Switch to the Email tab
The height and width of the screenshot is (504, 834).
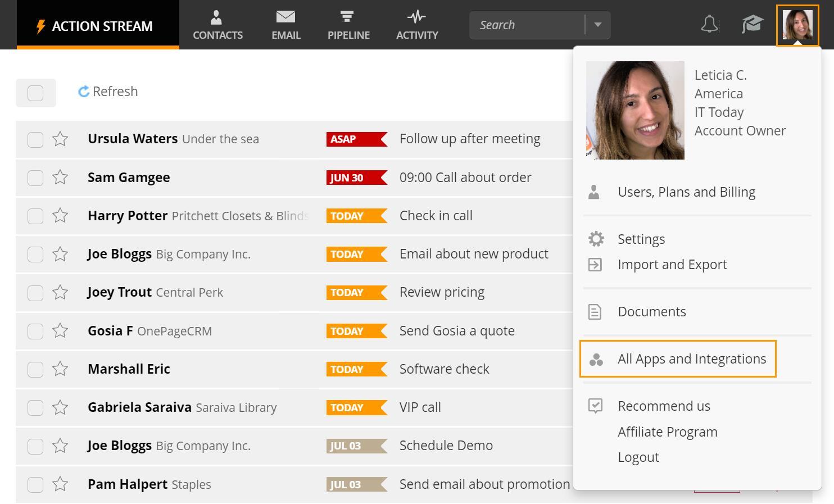(x=286, y=25)
